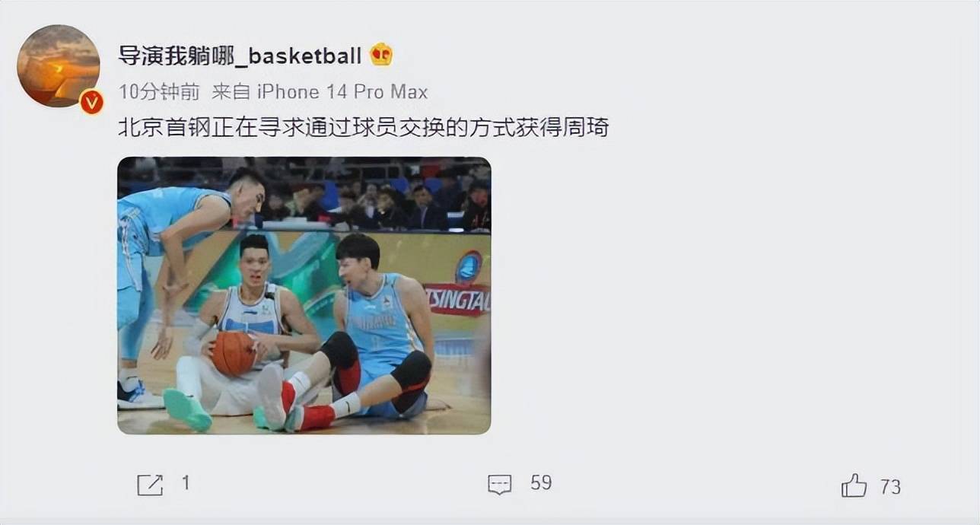Click the 来自 source label
Screen dimensions: 980x525
(231, 92)
